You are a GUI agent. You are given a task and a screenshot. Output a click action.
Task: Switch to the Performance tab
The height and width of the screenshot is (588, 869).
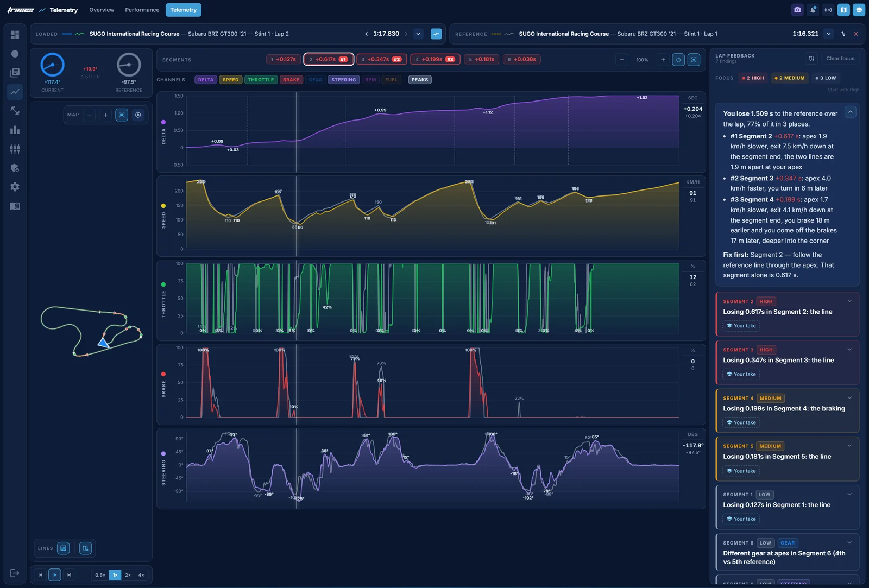click(142, 10)
